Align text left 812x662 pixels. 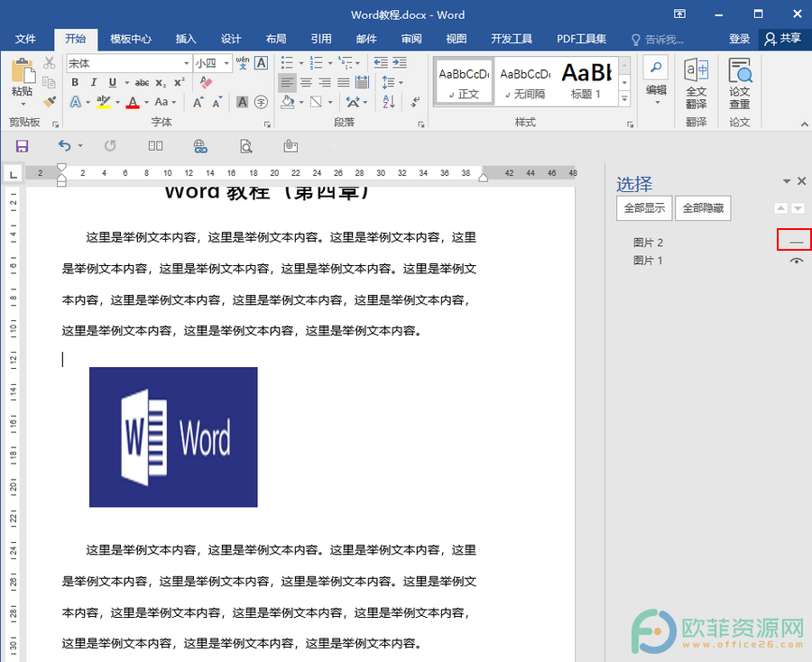click(288, 82)
